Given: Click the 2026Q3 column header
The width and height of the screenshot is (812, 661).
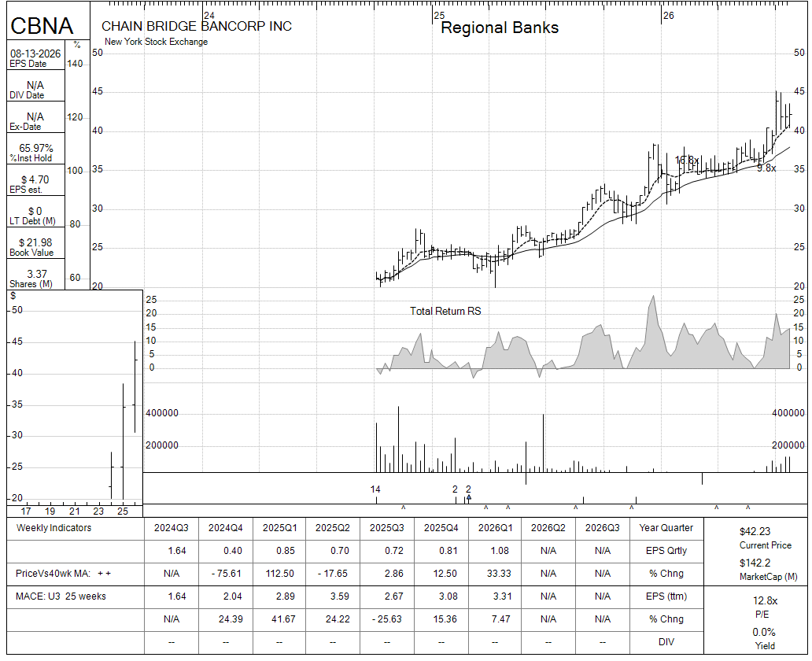Looking at the screenshot, I should tap(602, 528).
